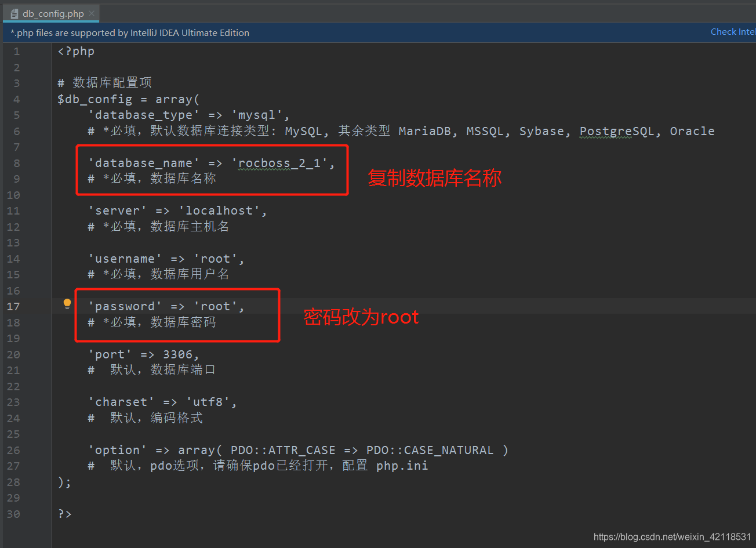Image resolution: width=756 pixels, height=548 pixels.
Task: Click the 'database_type' => 'mysql' line
Action: click(x=189, y=115)
